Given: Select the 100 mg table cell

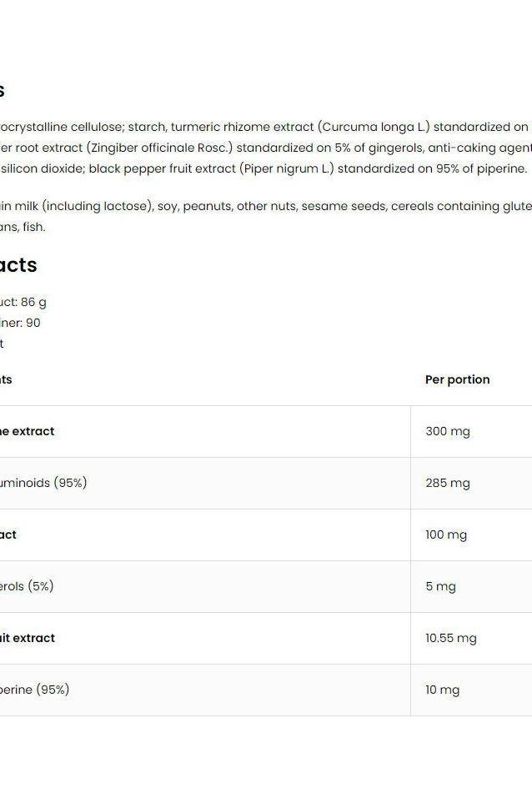Looking at the screenshot, I should point(446,535).
